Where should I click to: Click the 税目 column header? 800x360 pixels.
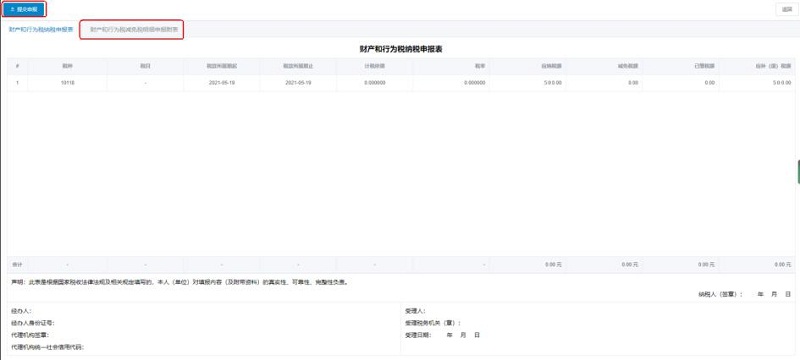[x=145, y=66]
